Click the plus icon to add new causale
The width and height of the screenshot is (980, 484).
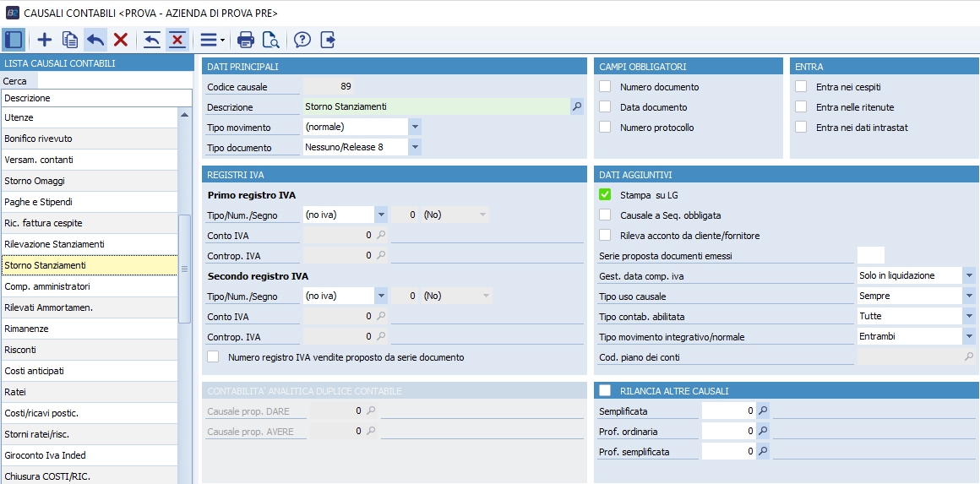pos(45,40)
